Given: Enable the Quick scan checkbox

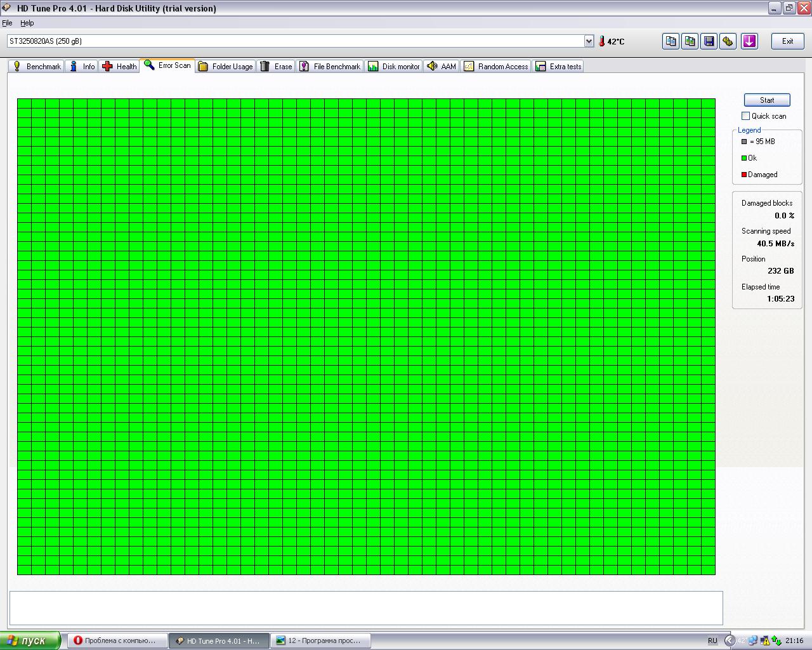Looking at the screenshot, I should [x=745, y=116].
